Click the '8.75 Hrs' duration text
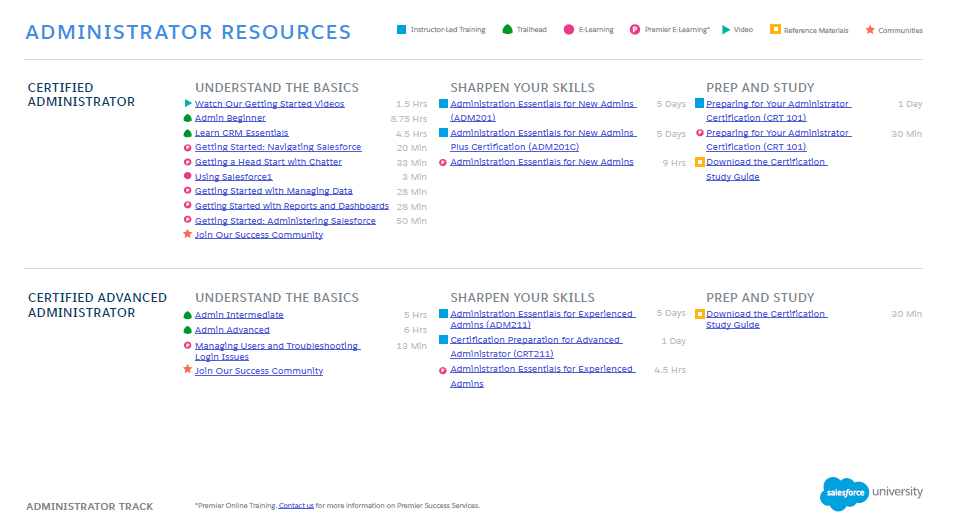Image resolution: width=960 pixels, height=524 pixels. tap(409, 119)
